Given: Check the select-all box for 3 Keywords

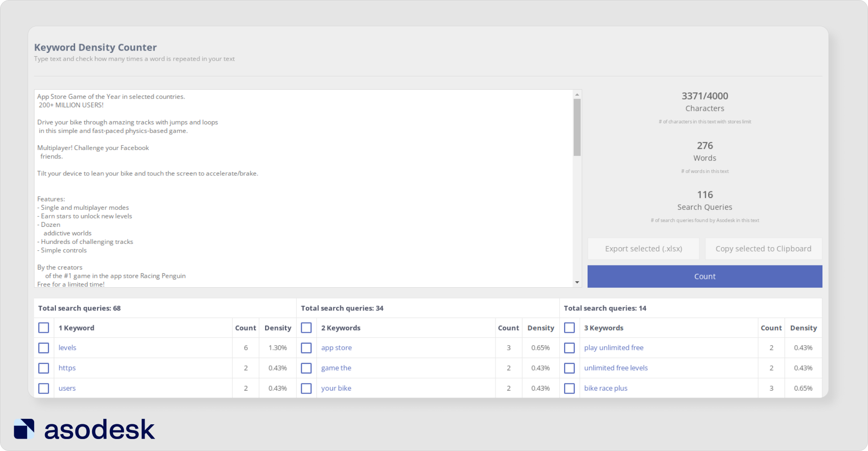Looking at the screenshot, I should pos(569,328).
